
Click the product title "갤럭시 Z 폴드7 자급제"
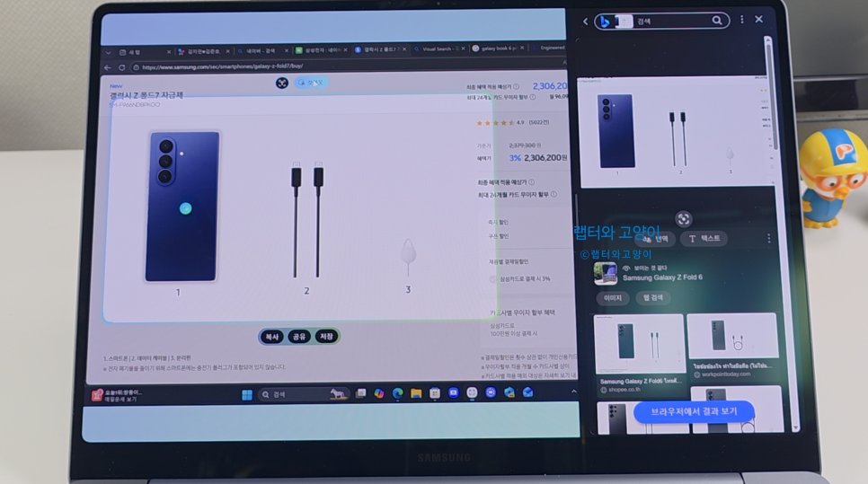tap(146, 96)
